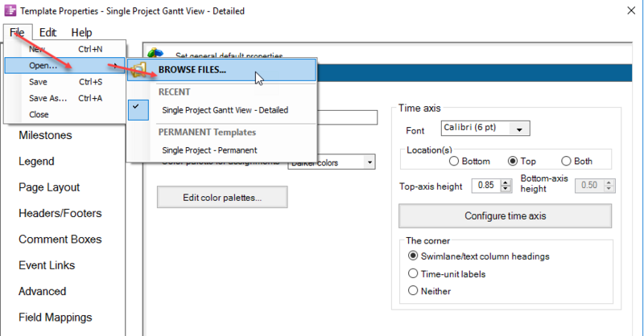Select Open... in the File menu
The width and height of the screenshot is (644, 336).
(x=65, y=66)
